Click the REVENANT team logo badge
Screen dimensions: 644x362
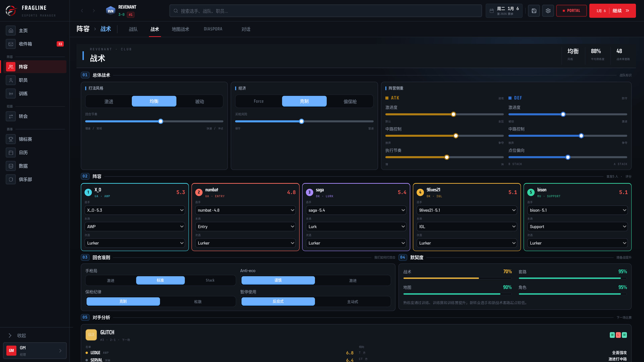110,11
